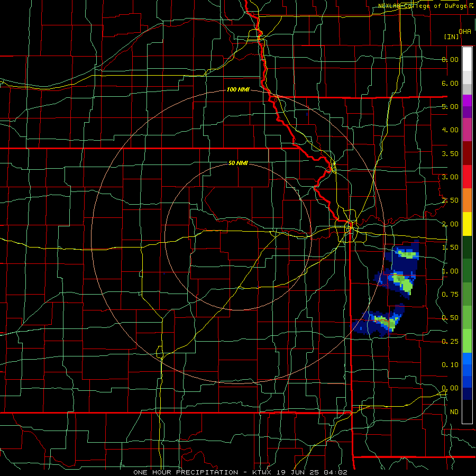Viewport: 476px width, 476px height.
Task: Click the '8.00' legend value
Action: pos(450,59)
